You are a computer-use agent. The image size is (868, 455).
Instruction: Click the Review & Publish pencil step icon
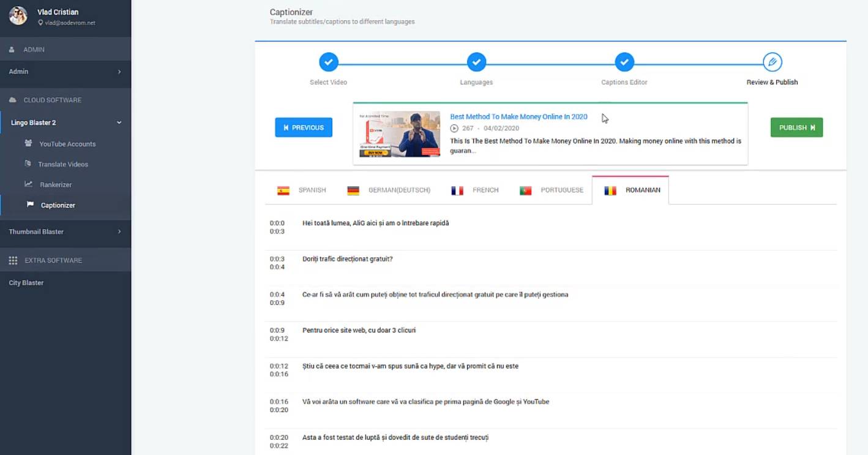pyautogui.click(x=773, y=62)
